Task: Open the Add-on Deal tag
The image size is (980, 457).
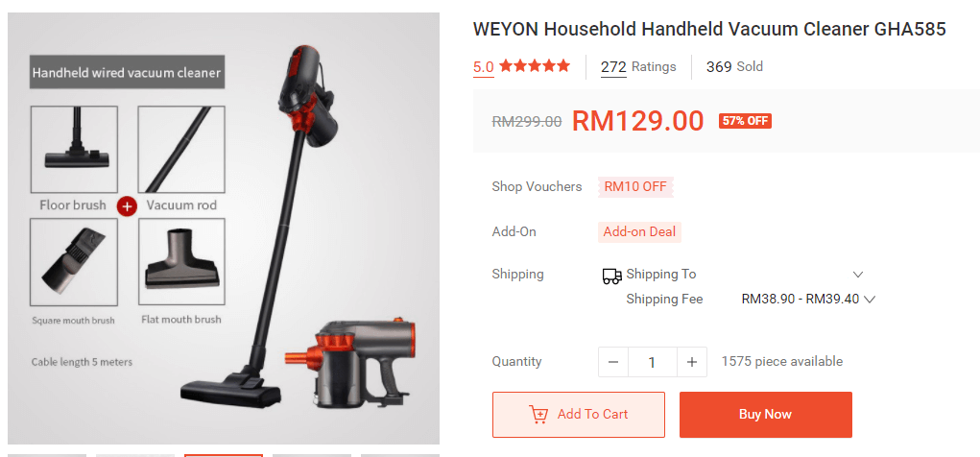Action: [639, 232]
